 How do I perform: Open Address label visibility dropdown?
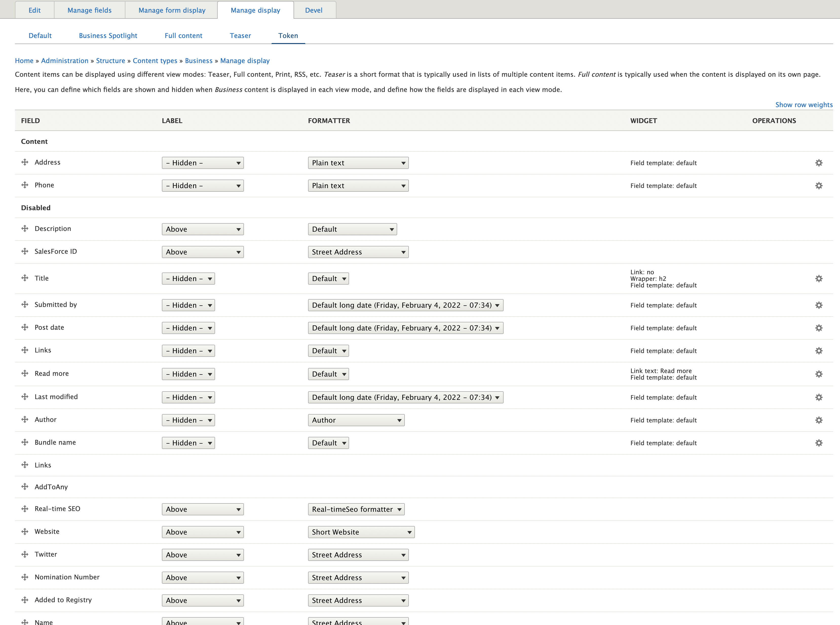(x=202, y=163)
